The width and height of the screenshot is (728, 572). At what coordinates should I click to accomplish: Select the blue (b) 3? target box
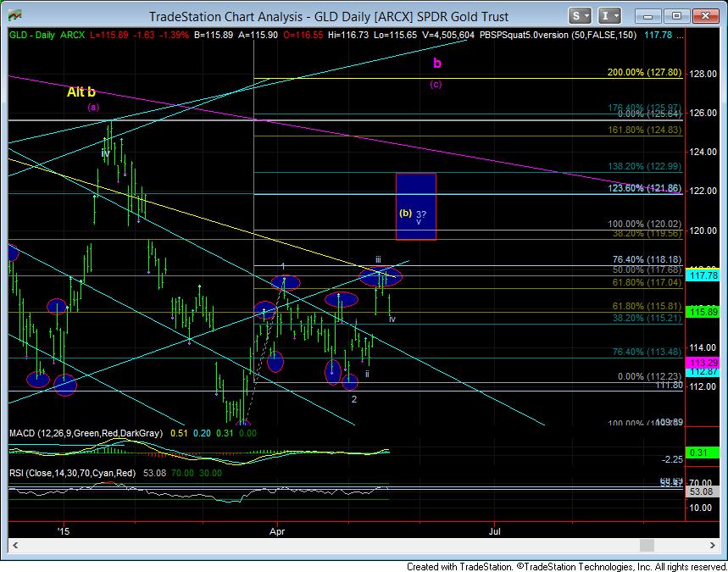pos(415,207)
